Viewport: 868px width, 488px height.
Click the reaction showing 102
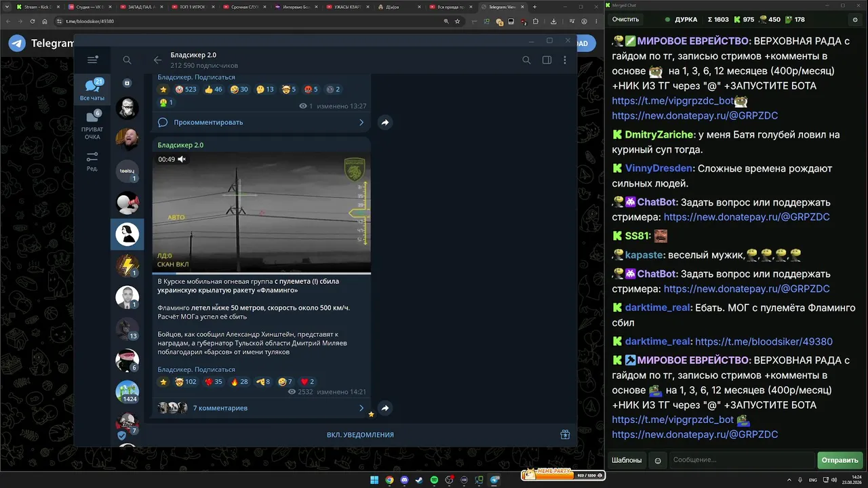185,382
